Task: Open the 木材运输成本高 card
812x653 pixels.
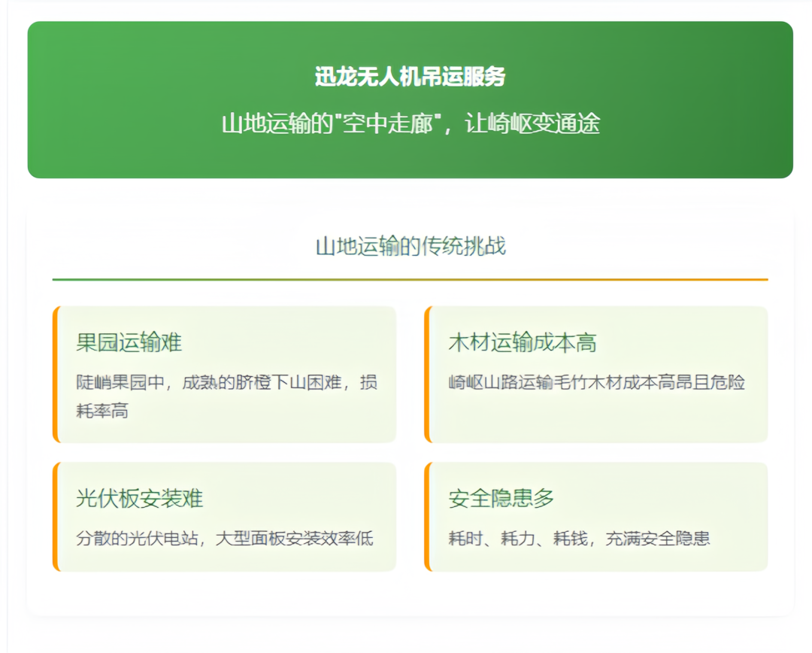Action: [596, 372]
